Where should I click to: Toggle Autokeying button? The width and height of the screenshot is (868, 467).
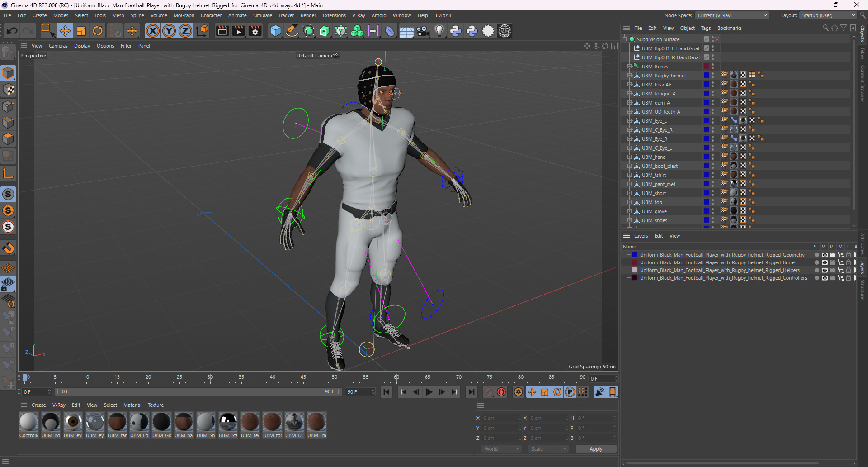coord(501,392)
